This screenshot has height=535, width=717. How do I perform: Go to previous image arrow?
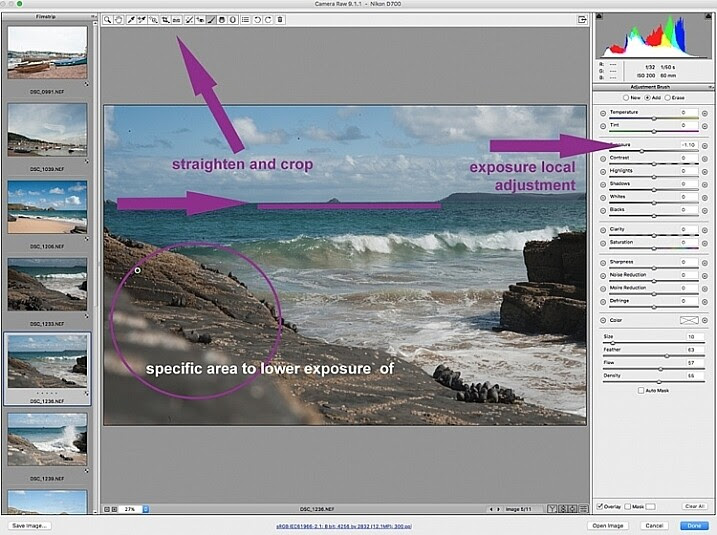point(491,509)
